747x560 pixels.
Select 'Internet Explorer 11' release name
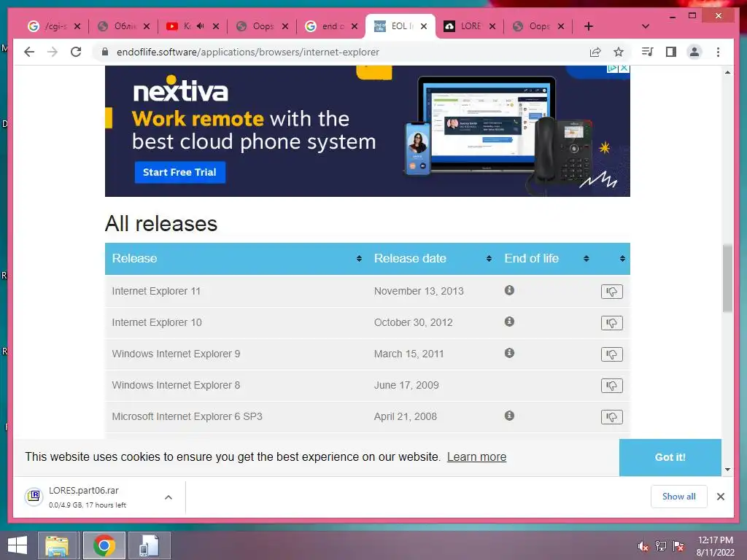coord(156,291)
